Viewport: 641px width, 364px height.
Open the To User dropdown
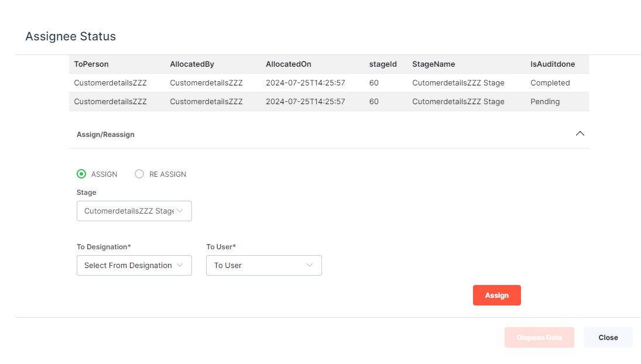(263, 266)
